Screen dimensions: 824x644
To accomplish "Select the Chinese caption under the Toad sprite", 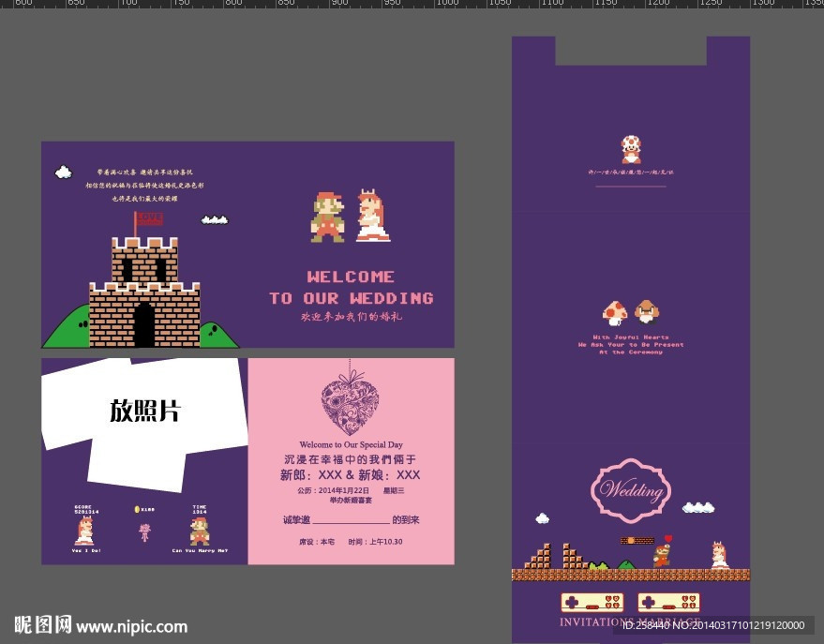I will (x=631, y=172).
